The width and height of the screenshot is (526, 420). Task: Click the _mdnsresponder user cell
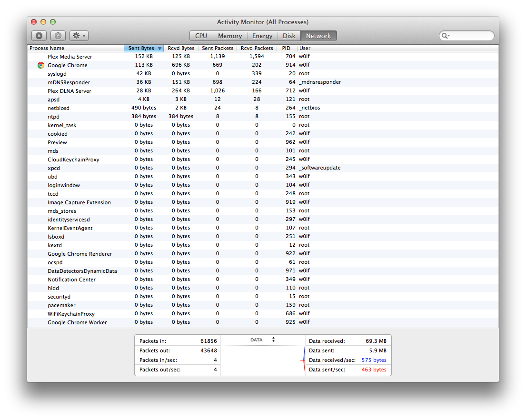click(320, 82)
